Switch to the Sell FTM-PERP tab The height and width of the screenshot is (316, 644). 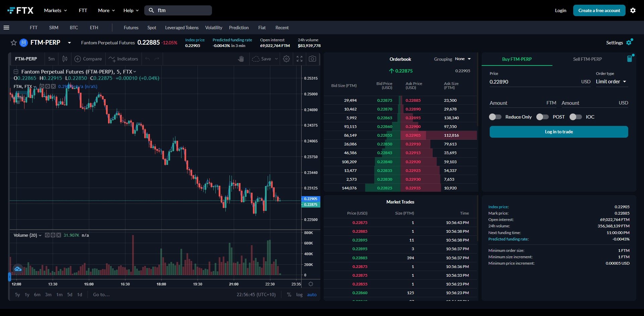[587, 59]
